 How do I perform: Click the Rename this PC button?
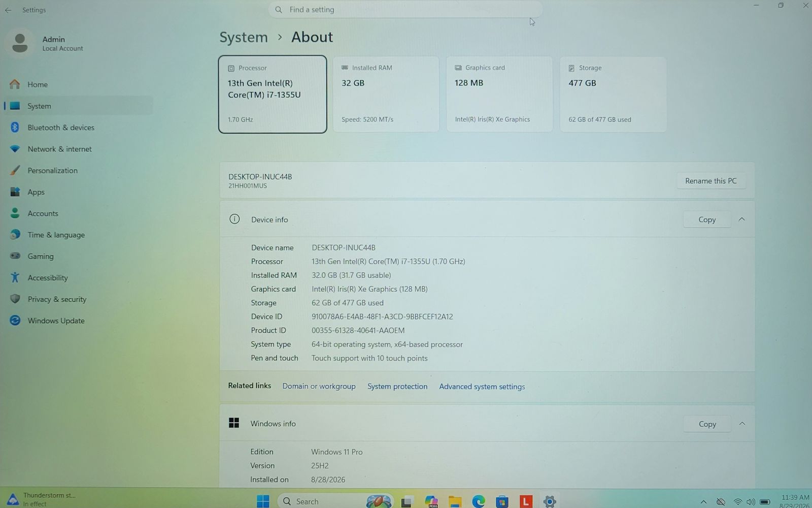(711, 181)
